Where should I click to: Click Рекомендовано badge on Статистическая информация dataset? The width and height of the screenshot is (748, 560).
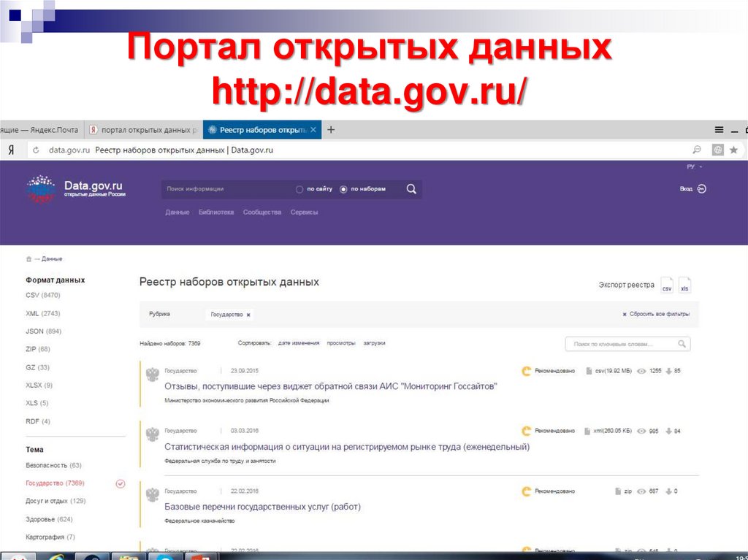548,431
